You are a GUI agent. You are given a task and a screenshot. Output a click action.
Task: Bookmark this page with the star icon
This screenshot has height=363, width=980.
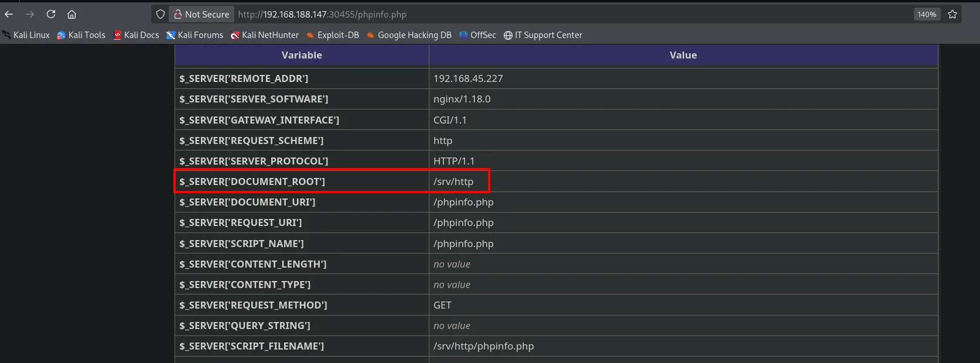click(x=952, y=14)
